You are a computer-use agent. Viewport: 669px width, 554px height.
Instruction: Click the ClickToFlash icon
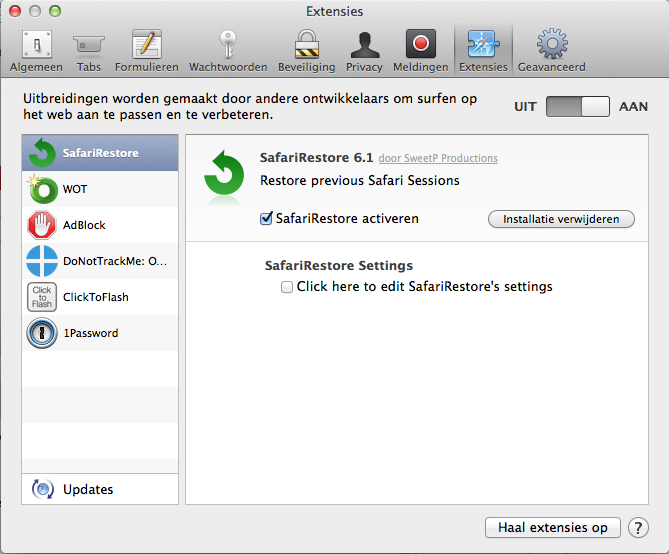pyautogui.click(x=42, y=297)
